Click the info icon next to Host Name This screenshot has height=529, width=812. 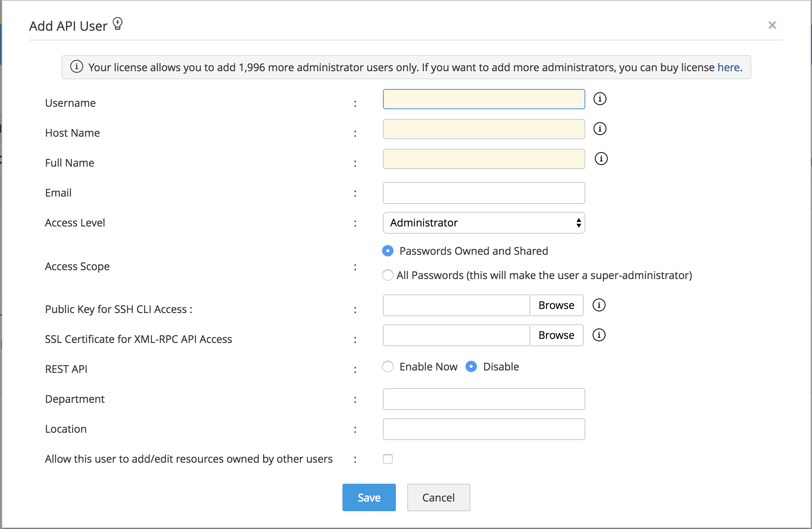[x=599, y=129]
